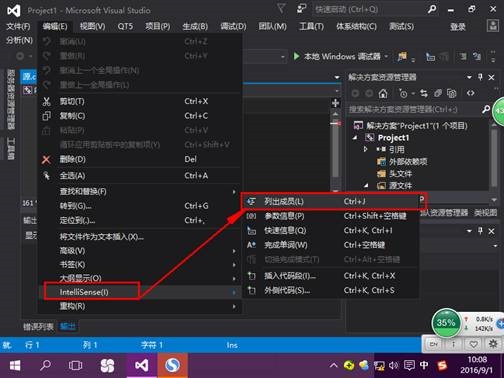Viewport: 504px width, 378px height.
Task: Click the account avatar icon at top right
Action: click(x=492, y=26)
